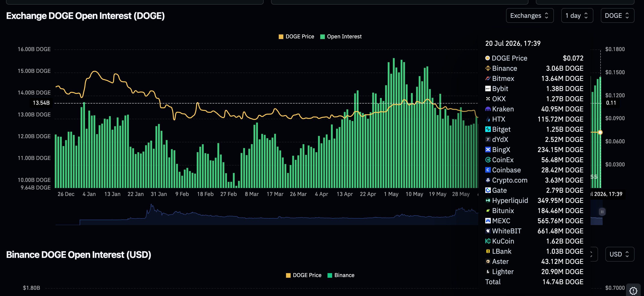Click the Aster exchange icon
644x296 pixels.
[x=488, y=262]
